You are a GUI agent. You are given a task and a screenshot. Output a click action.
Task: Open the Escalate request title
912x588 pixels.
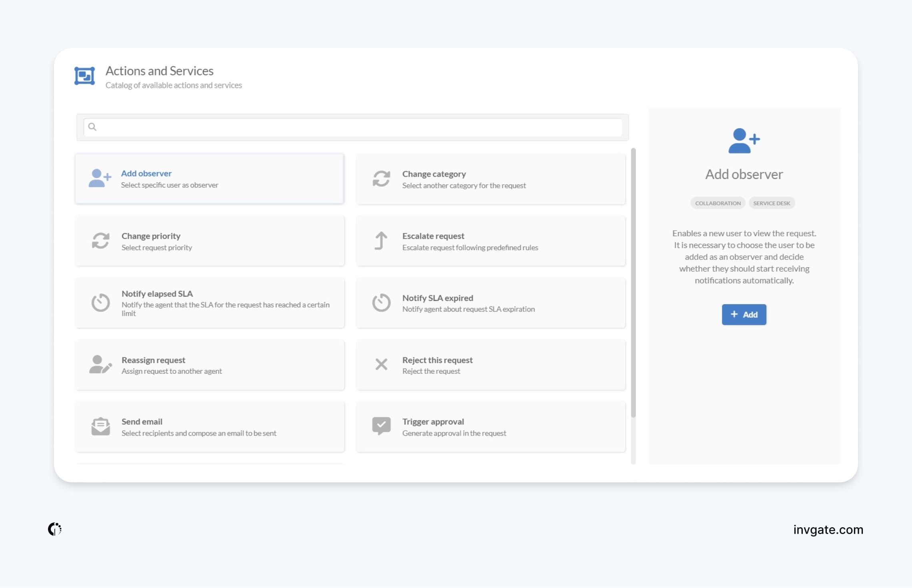click(x=433, y=236)
